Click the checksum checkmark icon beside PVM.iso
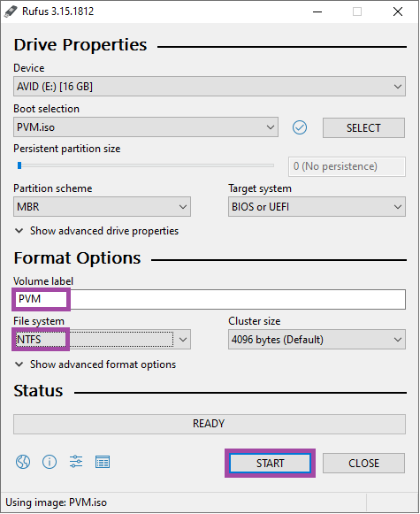 pos(300,127)
